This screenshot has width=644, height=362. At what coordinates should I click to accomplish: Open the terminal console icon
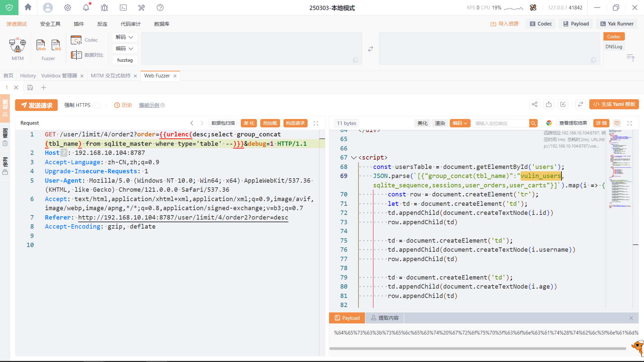(123, 7)
